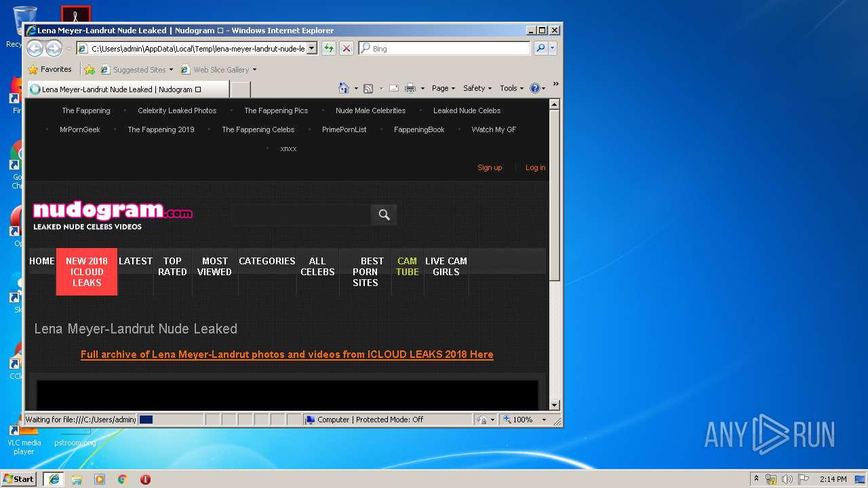Expand the Print dropdown arrow

point(422,89)
